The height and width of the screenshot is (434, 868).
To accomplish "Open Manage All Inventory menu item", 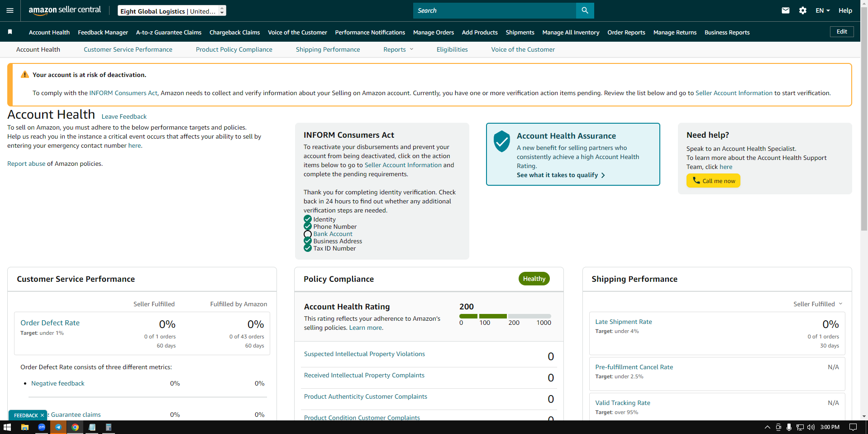I will click(571, 32).
